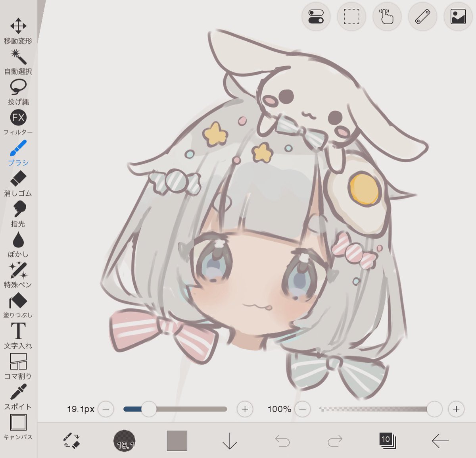Image resolution: width=476 pixels, height=458 pixels.
Task: Open the selection area dashed-square button
Action: [x=351, y=17]
